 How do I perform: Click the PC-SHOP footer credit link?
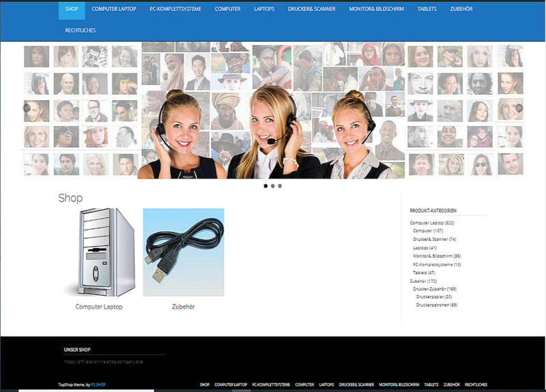point(98,385)
